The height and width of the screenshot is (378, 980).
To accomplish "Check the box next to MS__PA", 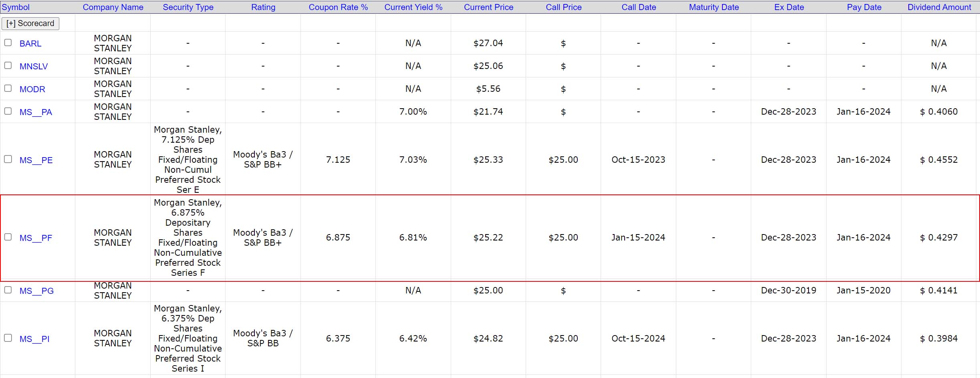I will [x=8, y=111].
